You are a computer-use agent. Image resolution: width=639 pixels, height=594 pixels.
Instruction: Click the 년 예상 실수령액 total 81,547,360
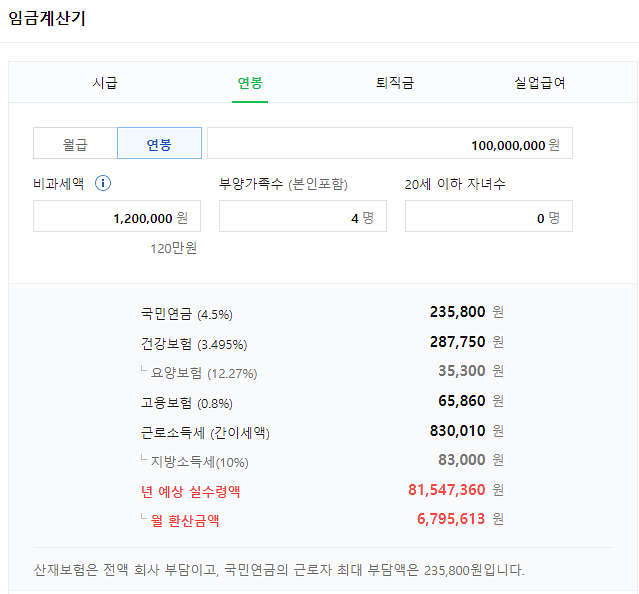click(x=447, y=490)
